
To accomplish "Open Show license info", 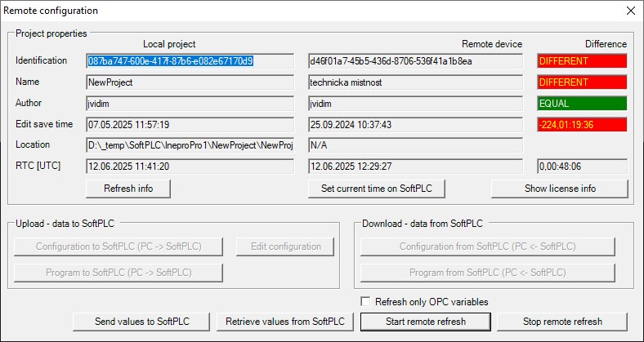I will 560,189.
